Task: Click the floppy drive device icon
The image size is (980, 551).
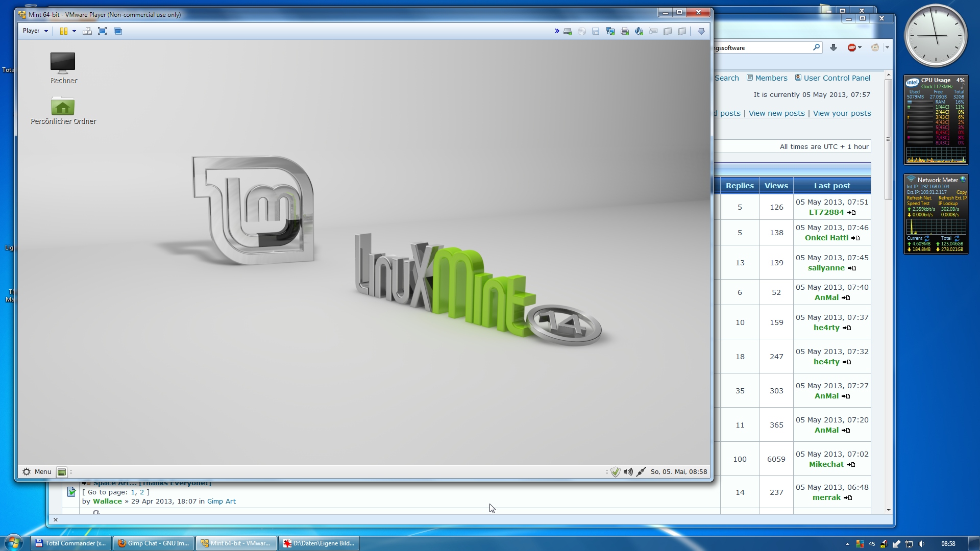Action: coord(596,32)
